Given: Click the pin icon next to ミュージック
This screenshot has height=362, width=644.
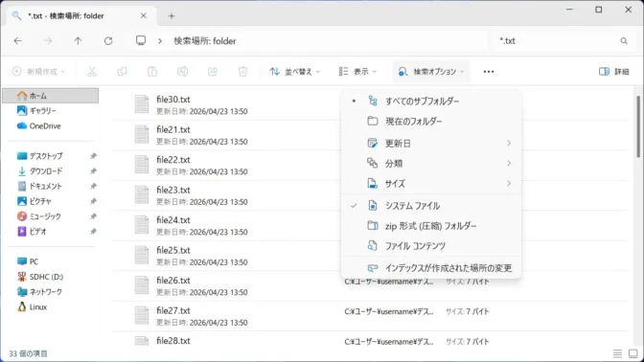Looking at the screenshot, I should coord(93,216).
